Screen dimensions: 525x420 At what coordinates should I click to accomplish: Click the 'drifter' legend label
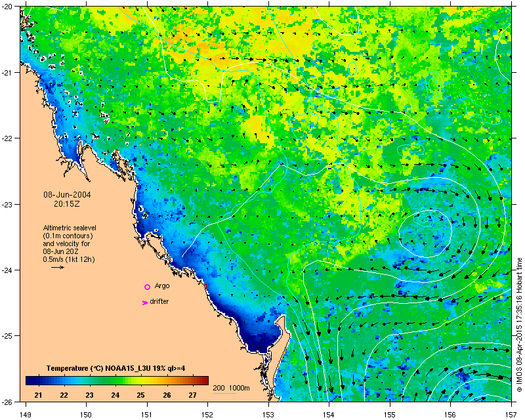159,301
